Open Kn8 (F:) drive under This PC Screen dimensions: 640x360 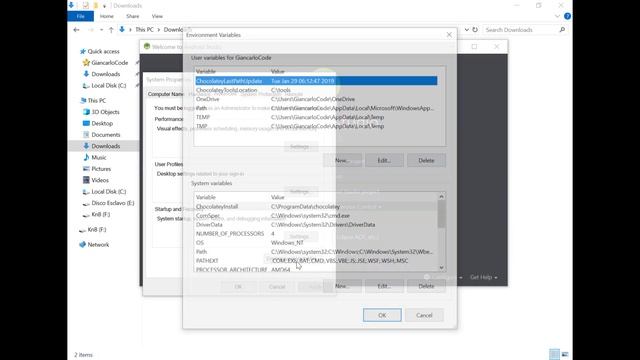point(96,214)
